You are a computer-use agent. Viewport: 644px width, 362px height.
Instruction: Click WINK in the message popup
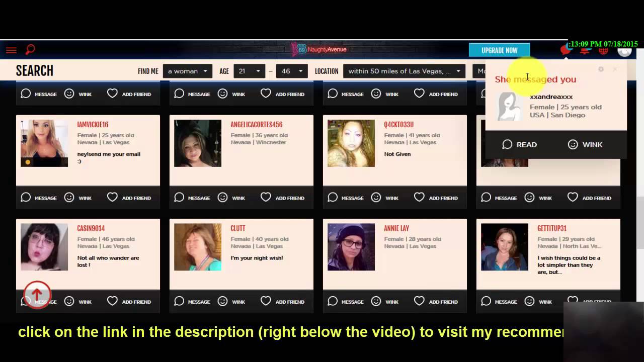coord(585,144)
